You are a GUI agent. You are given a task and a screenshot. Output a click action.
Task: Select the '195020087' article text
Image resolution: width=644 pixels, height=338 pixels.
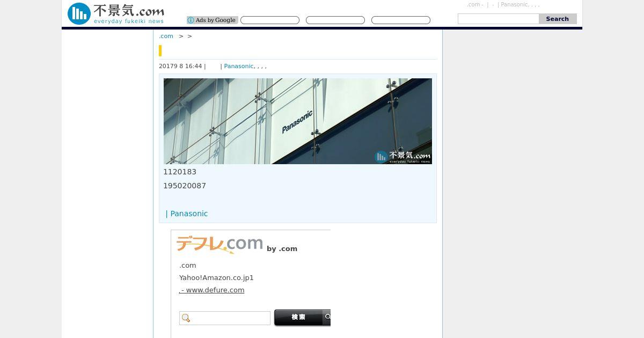tap(185, 186)
